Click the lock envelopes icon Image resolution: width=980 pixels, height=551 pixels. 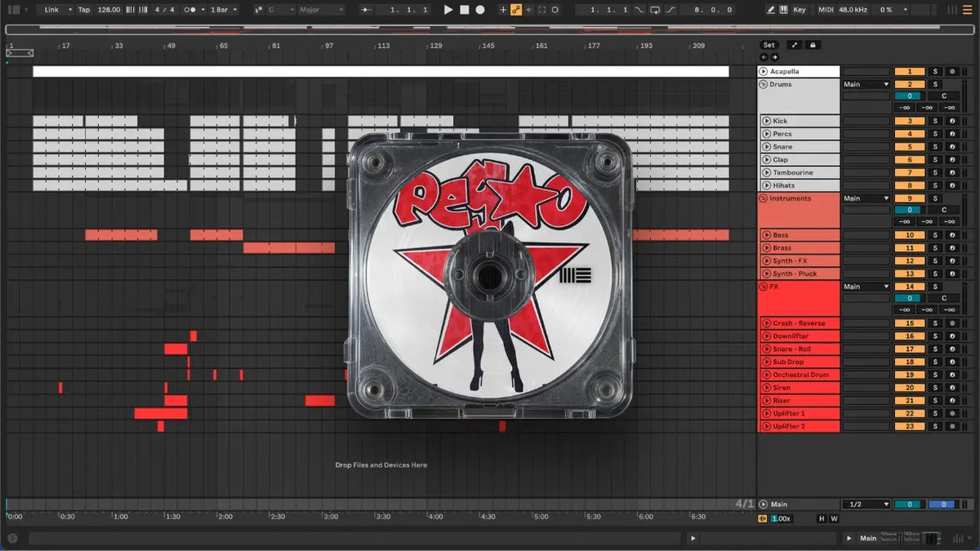[813, 45]
